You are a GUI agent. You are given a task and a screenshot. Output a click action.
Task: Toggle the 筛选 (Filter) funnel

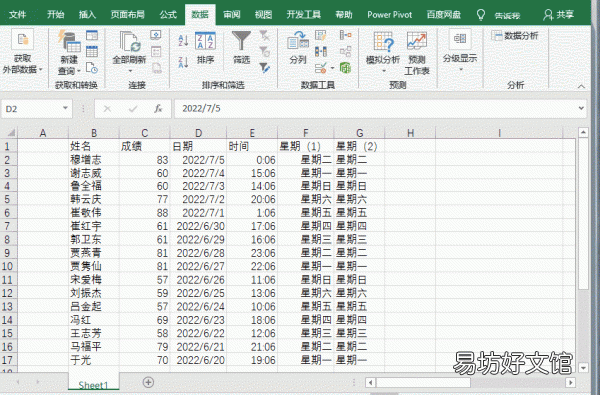pyautogui.click(x=241, y=47)
